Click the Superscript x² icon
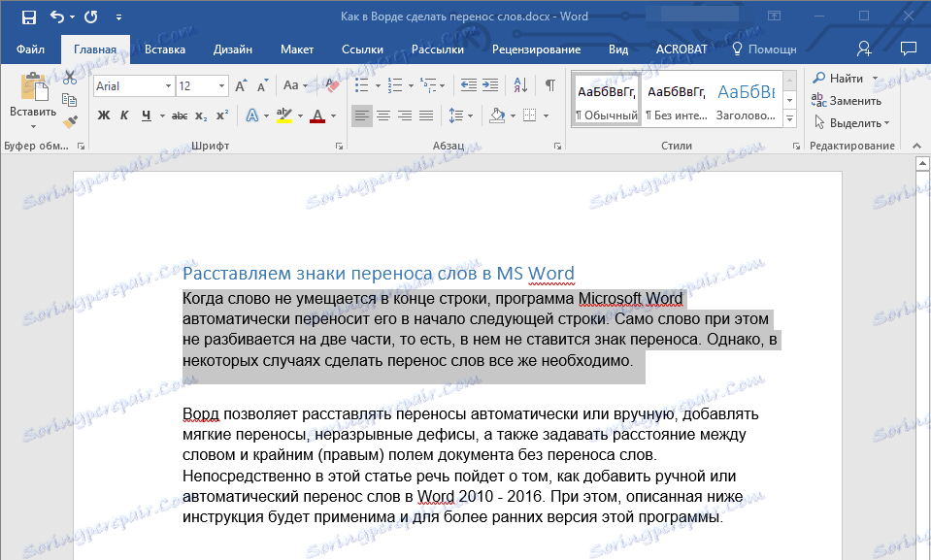This screenshot has height=560, width=931. (x=222, y=116)
